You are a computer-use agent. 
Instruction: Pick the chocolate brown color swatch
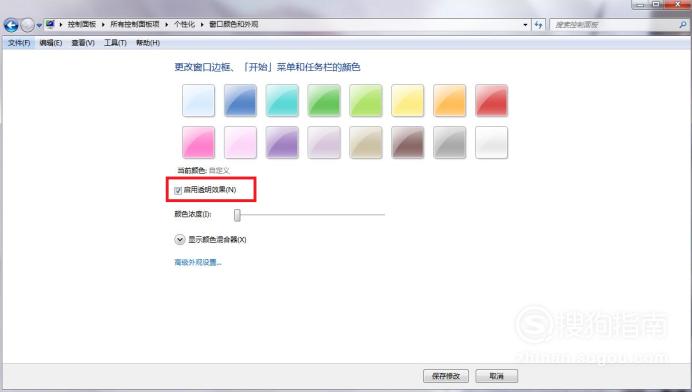coord(408,143)
